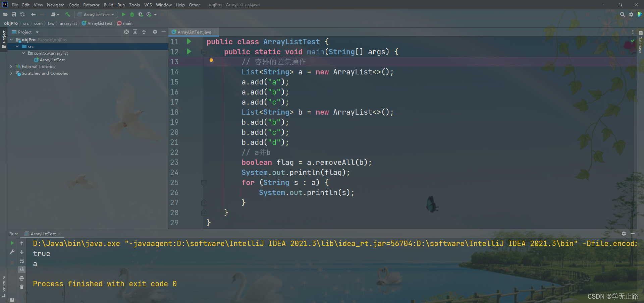The height and width of the screenshot is (303, 644).
Task: Open the Profile run options dropdown arrow
Action: pyautogui.click(x=155, y=15)
